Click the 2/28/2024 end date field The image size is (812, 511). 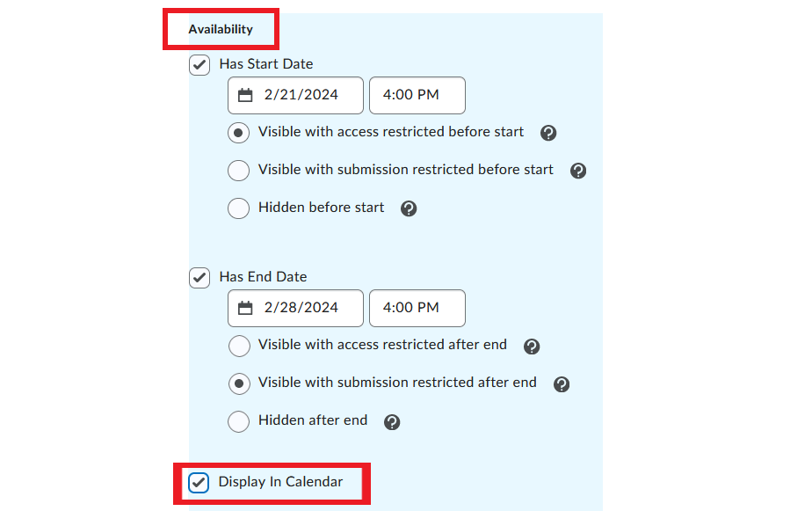[295, 308]
